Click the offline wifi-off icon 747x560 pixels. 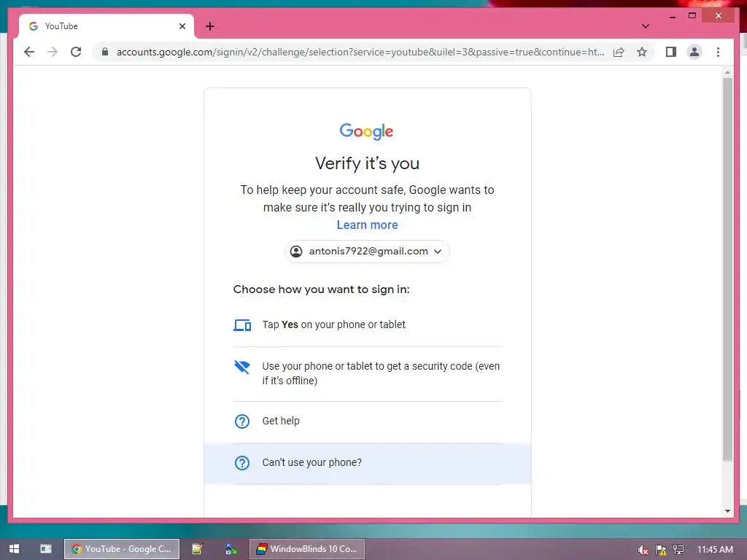(x=242, y=367)
